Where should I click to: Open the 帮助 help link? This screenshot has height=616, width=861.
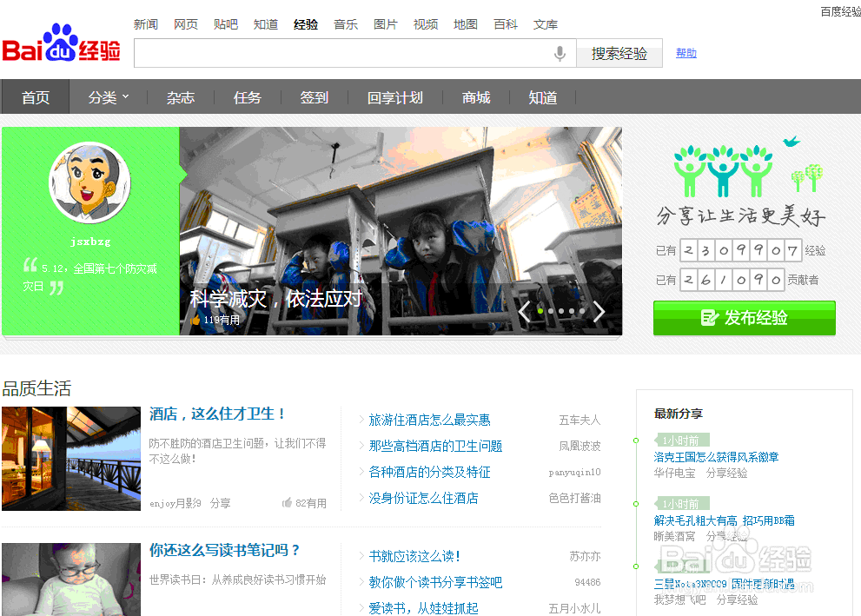coord(686,53)
